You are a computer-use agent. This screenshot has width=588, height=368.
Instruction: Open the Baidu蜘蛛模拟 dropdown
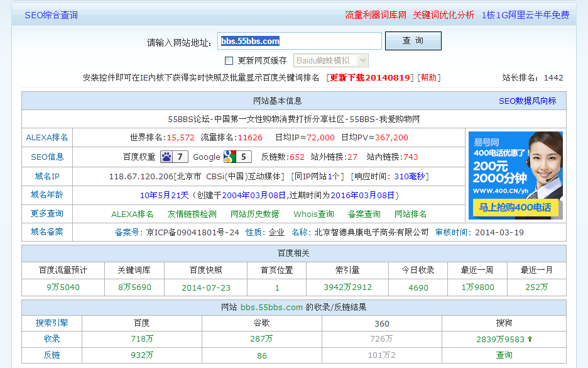coord(330,61)
